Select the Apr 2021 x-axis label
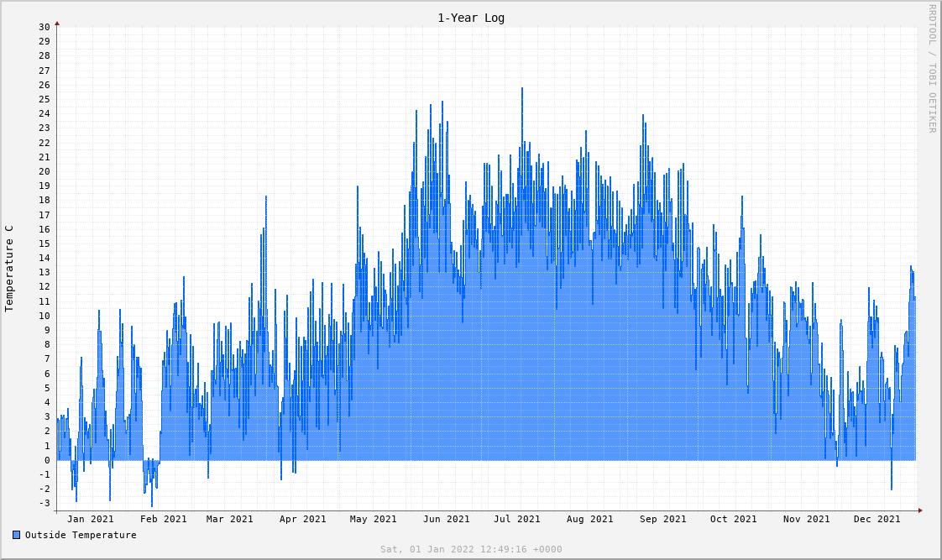Image resolution: width=942 pixels, height=560 pixels. point(303,519)
